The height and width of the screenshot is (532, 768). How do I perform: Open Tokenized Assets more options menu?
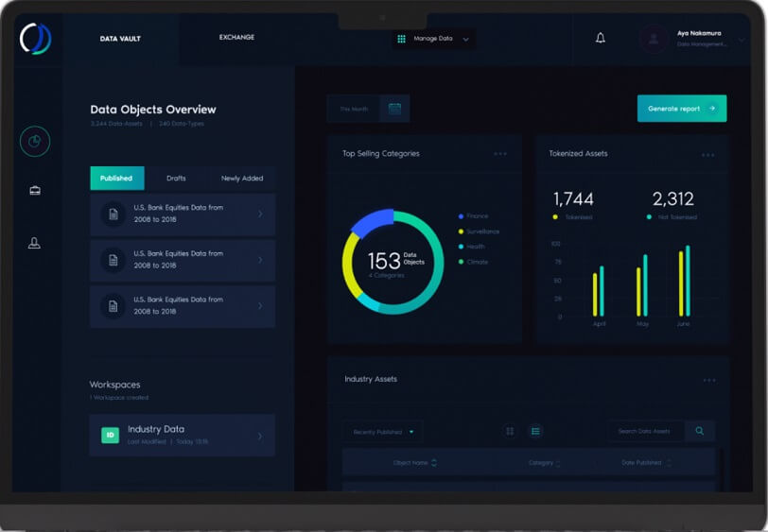point(707,155)
